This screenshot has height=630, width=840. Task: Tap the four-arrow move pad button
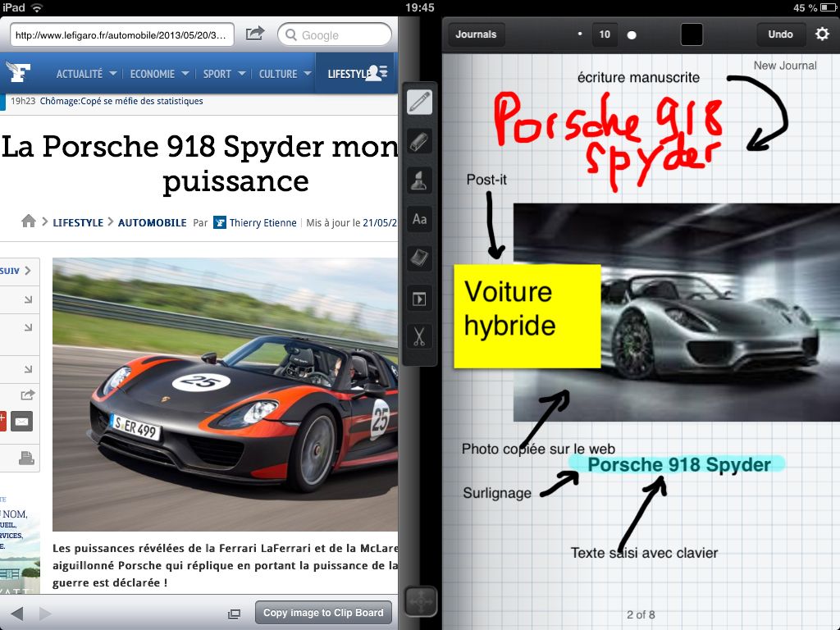click(421, 602)
